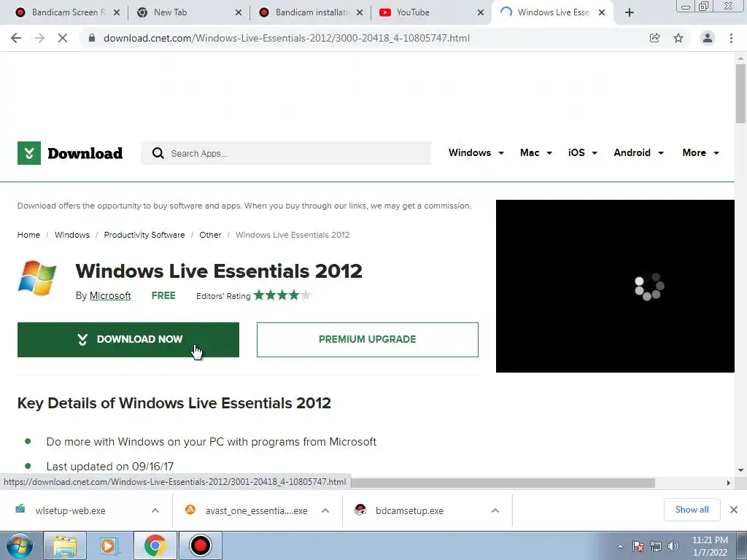
Task: Click the forward navigation arrow
Action: coord(39,38)
